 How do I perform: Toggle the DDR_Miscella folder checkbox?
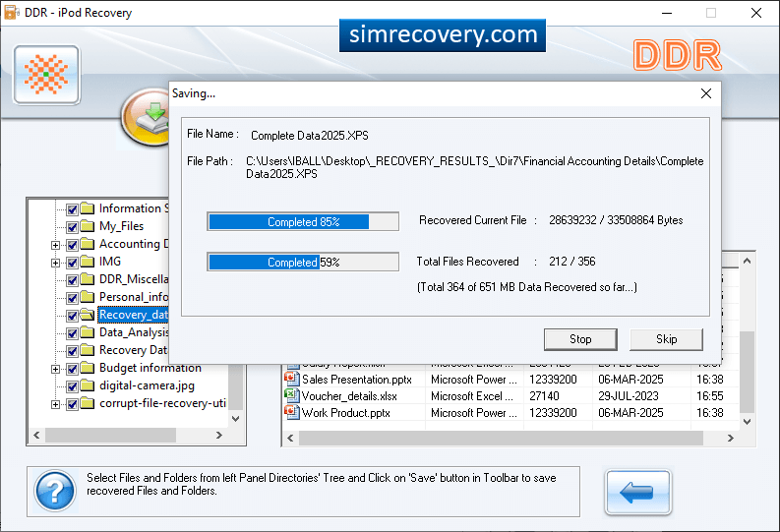72,280
